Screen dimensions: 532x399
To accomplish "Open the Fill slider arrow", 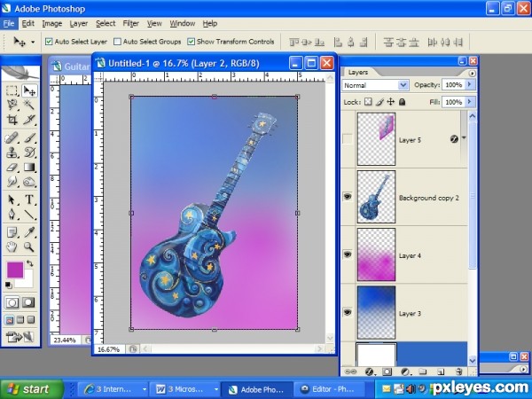I will coord(470,101).
